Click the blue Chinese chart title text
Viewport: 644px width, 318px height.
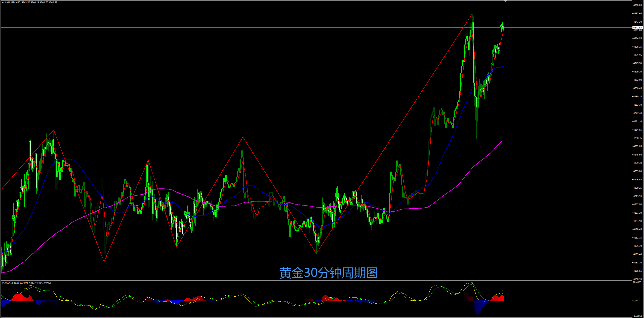(x=329, y=273)
